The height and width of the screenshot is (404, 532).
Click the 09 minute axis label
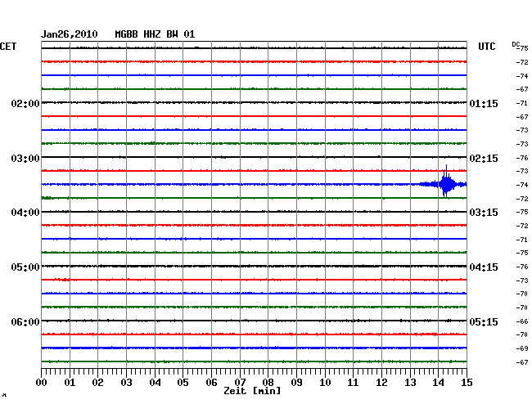coord(296,382)
